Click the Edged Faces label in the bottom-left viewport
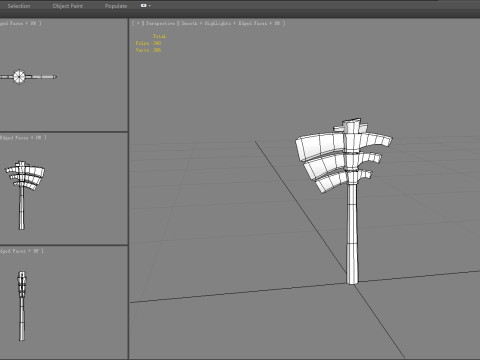 (13, 251)
